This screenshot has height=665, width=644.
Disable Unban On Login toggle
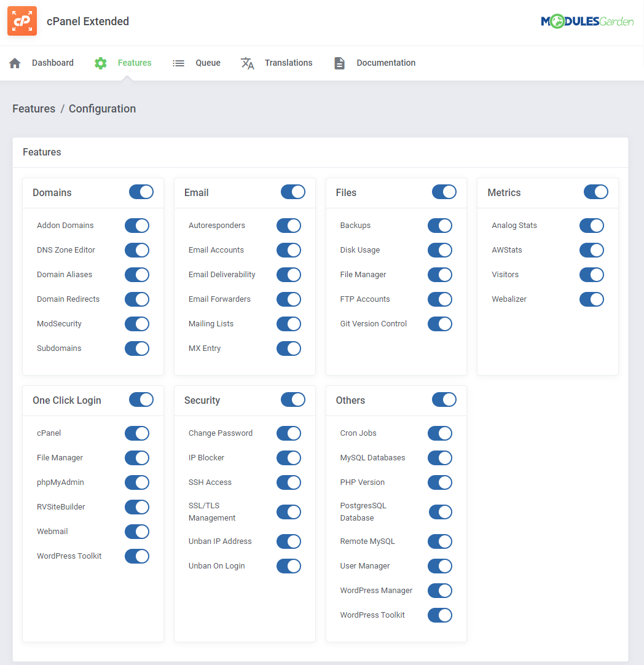tap(289, 566)
